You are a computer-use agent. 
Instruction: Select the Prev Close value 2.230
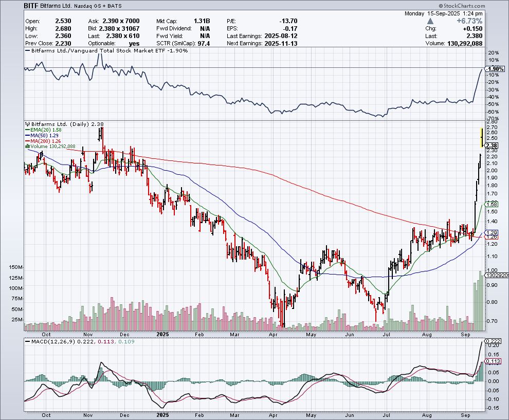coord(63,44)
